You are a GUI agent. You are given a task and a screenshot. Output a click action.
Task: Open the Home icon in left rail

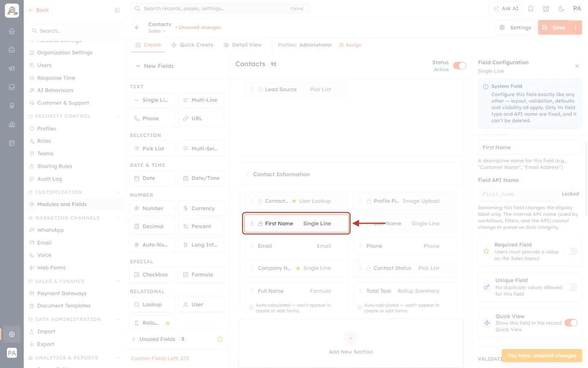[12, 31]
